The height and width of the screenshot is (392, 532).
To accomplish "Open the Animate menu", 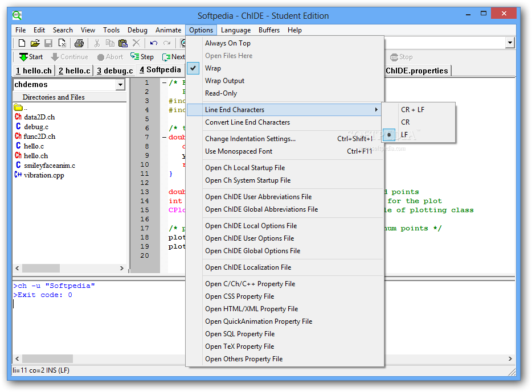I will [x=168, y=30].
